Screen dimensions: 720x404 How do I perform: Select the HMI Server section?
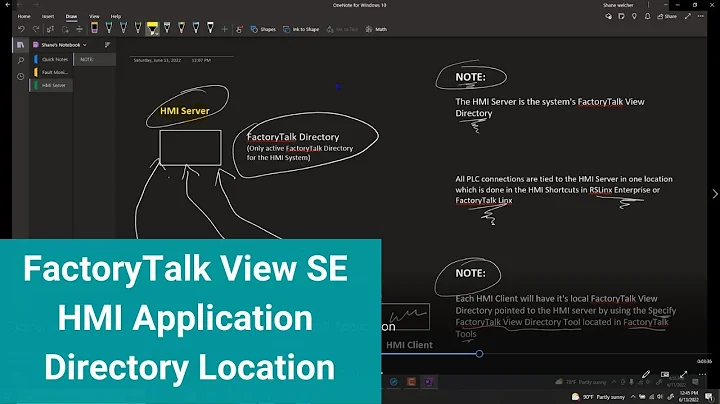point(52,85)
